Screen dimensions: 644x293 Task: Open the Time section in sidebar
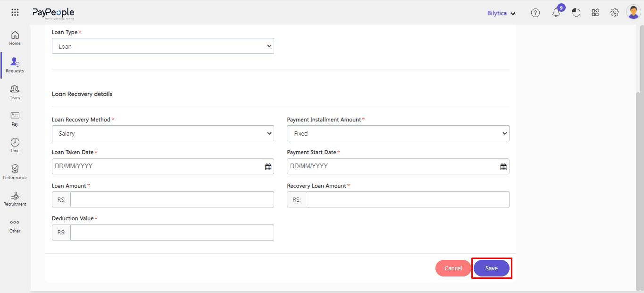click(15, 145)
